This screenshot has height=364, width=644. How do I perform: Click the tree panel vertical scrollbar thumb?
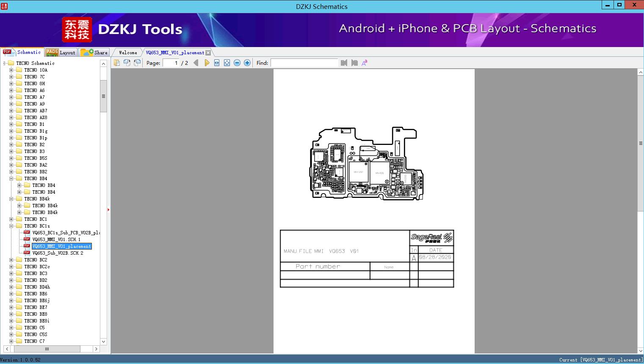[x=103, y=96]
